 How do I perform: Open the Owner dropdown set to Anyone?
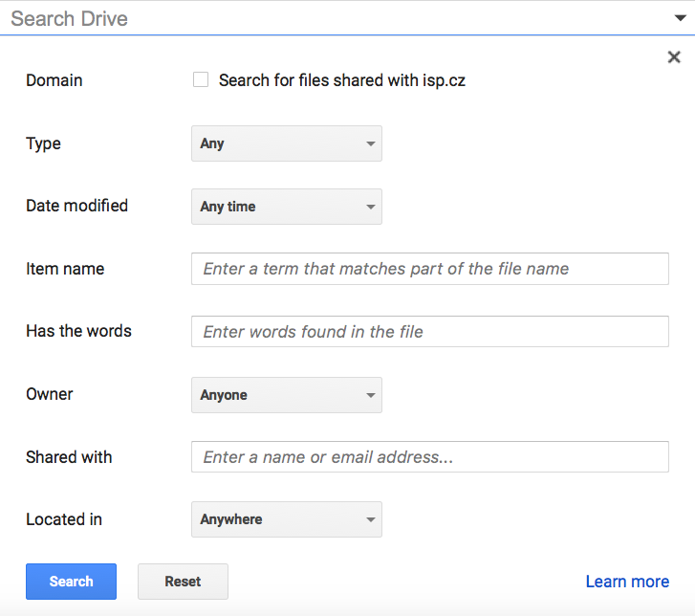coord(287,395)
